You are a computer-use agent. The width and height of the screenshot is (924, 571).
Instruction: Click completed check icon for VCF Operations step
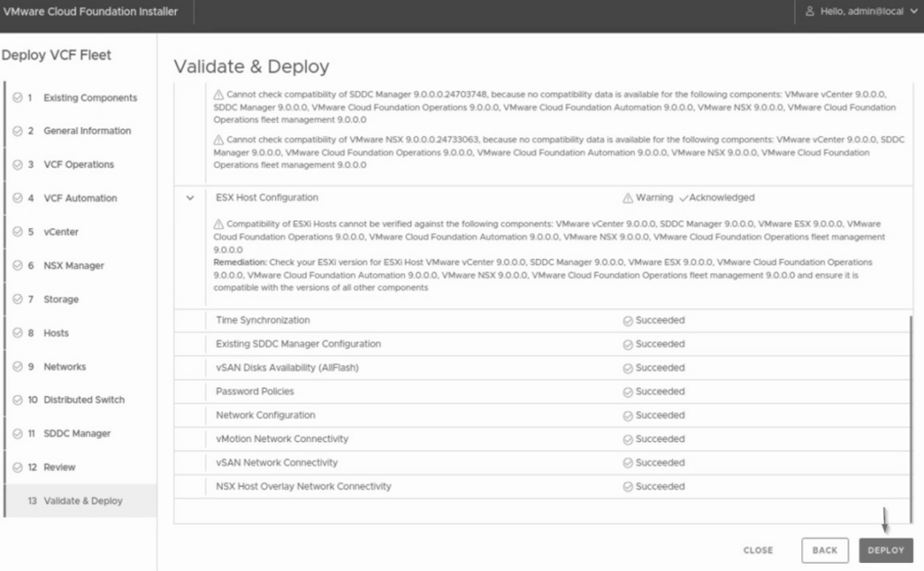click(x=18, y=164)
